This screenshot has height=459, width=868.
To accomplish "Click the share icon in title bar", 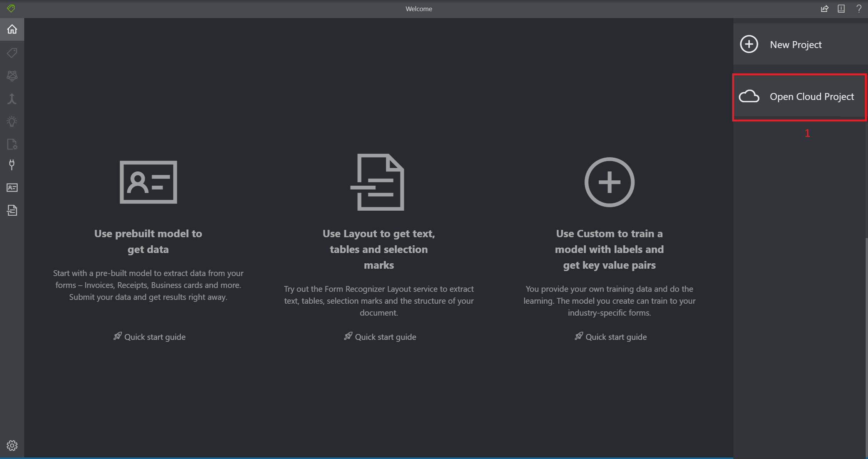I will coord(825,8).
